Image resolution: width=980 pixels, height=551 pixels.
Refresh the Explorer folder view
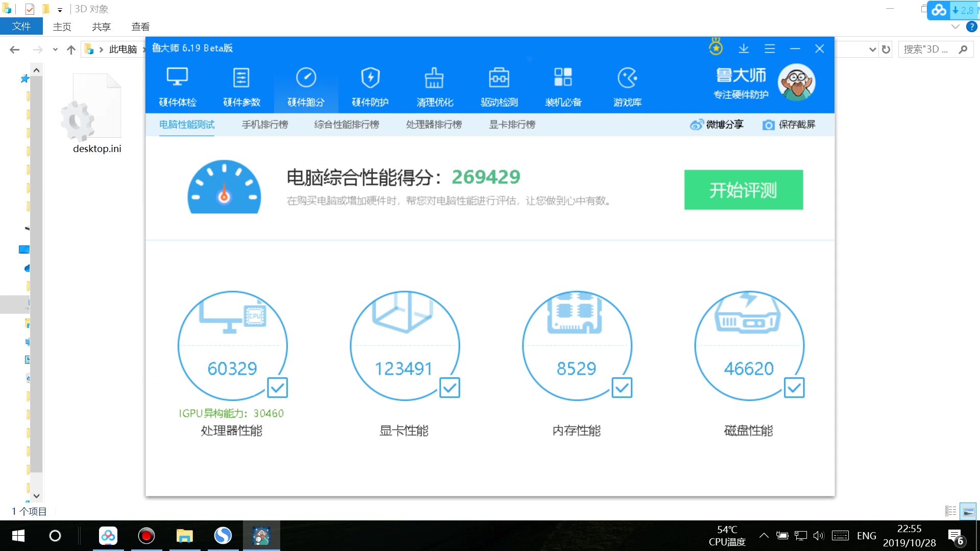(x=886, y=49)
